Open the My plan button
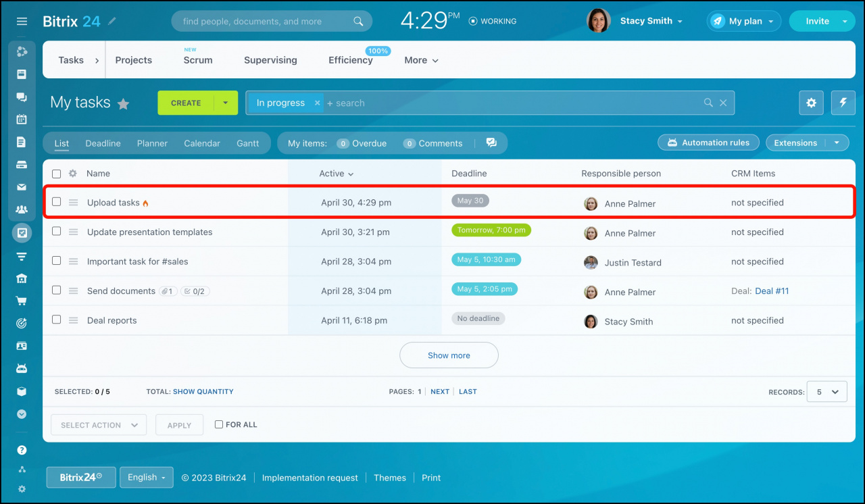 (744, 21)
